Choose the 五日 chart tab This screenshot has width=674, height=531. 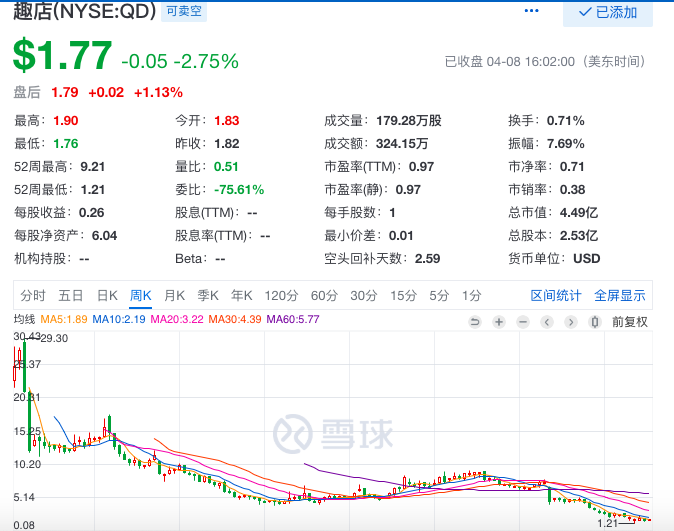point(70,295)
